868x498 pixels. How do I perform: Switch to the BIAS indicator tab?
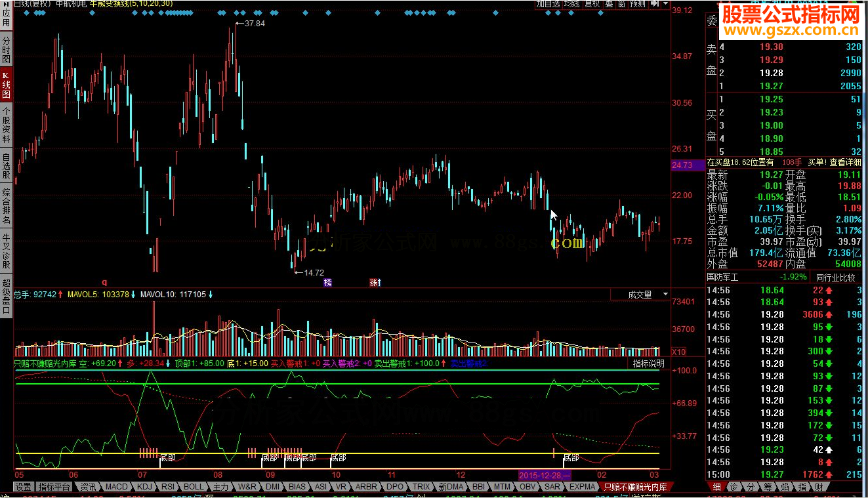click(297, 487)
